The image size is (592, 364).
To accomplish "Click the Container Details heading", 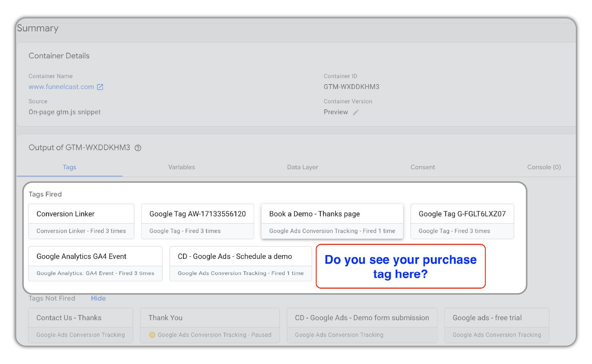I will point(59,56).
